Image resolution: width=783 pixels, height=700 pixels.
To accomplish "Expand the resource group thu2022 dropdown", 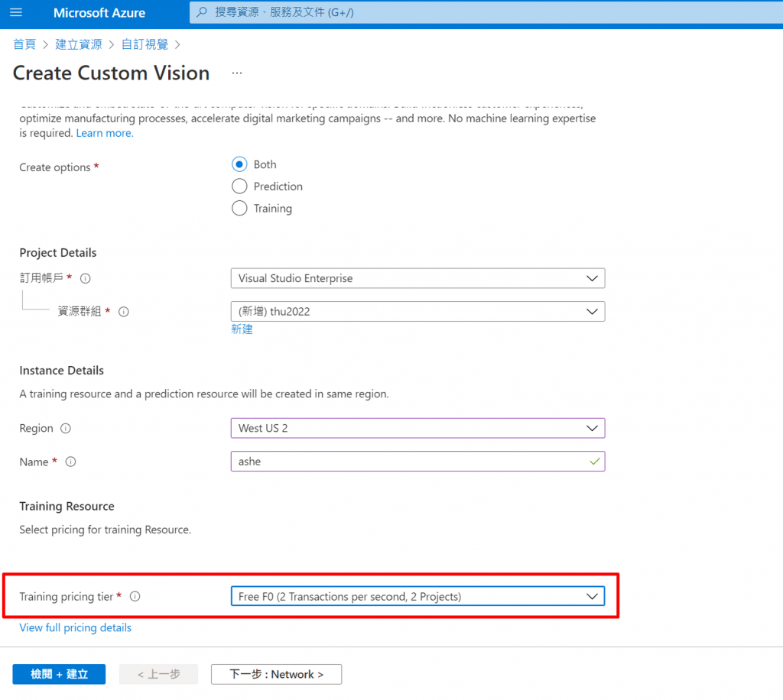I will [x=417, y=312].
